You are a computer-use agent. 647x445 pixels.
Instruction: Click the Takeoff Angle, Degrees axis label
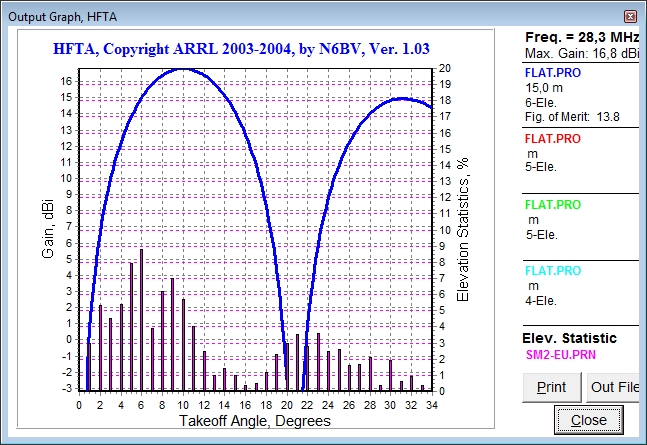(255, 421)
